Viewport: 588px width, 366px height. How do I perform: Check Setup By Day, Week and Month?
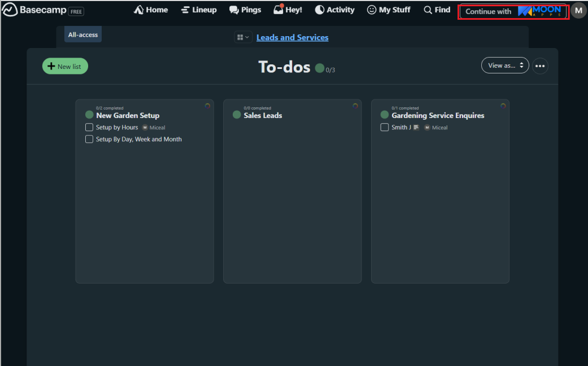coord(89,140)
